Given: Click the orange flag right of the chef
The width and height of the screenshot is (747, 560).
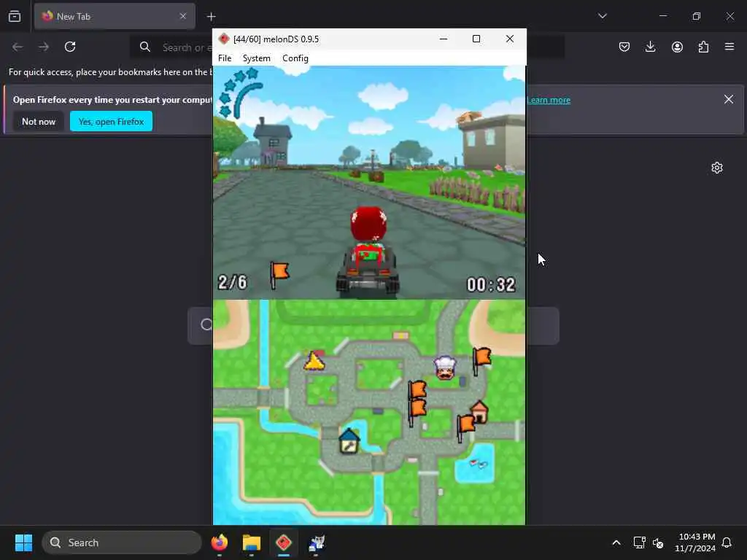Looking at the screenshot, I should coord(481,360).
